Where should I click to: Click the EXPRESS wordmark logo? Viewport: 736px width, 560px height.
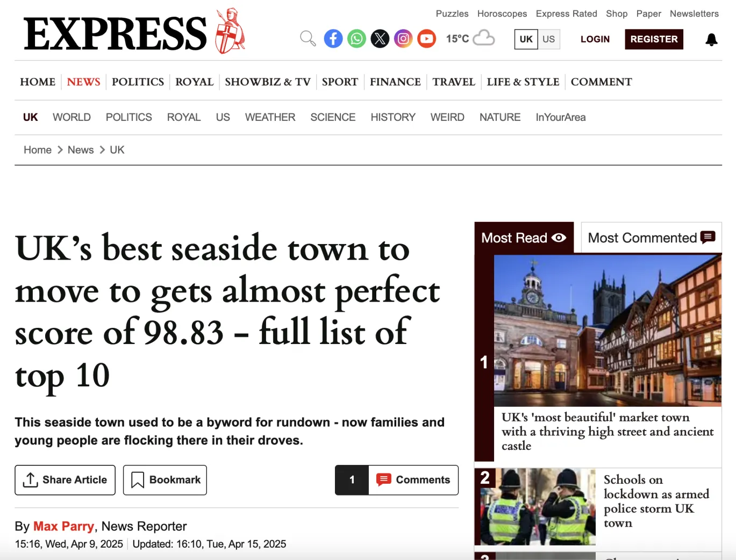115,33
